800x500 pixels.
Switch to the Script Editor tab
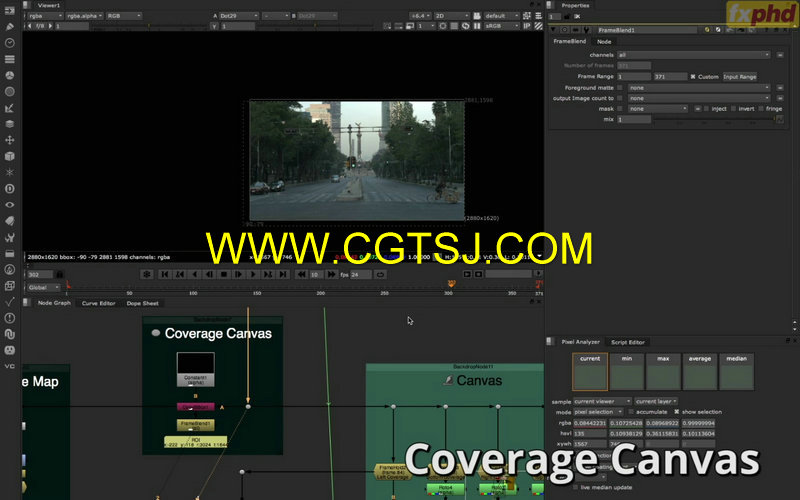pos(628,342)
